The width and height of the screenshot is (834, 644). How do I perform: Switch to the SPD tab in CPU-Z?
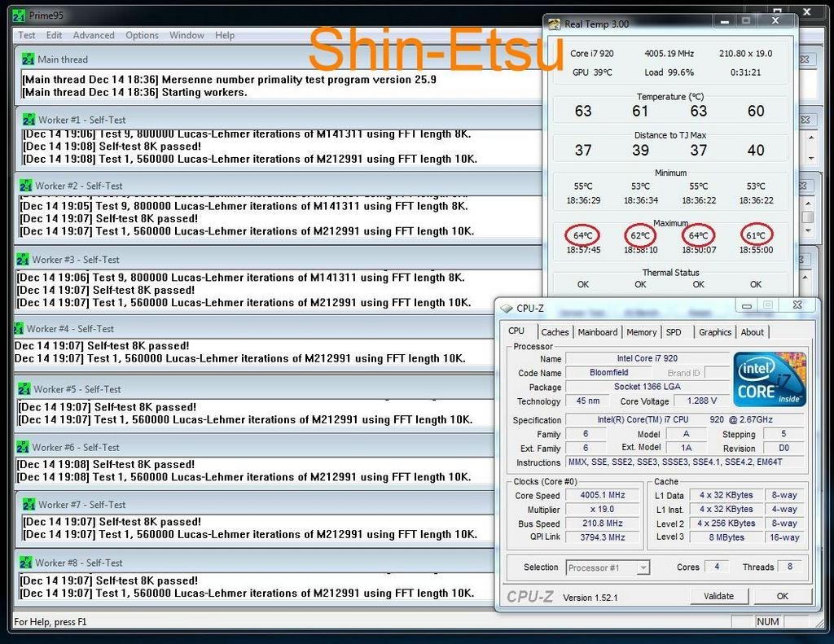674,332
